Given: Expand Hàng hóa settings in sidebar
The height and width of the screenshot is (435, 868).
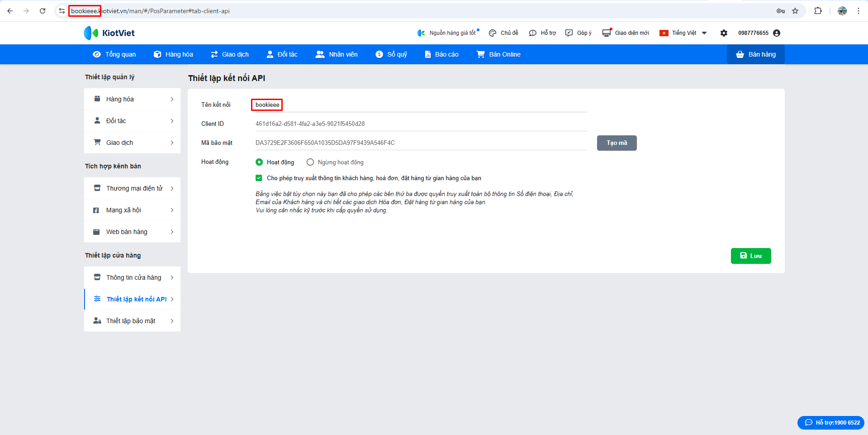Looking at the screenshot, I should click(132, 99).
